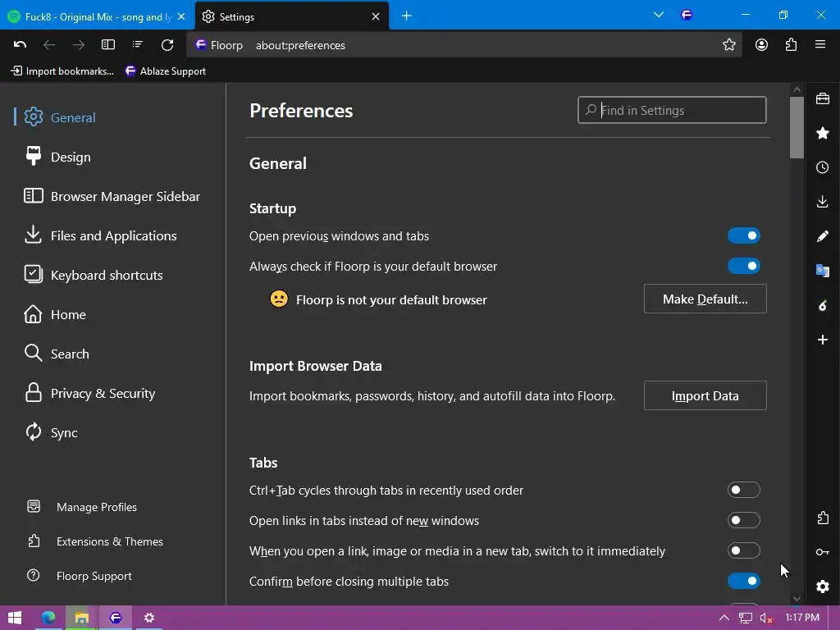Toggle sidebar panel icon in navigation toolbar
Viewport: 840px width, 630px height.
coord(108,45)
